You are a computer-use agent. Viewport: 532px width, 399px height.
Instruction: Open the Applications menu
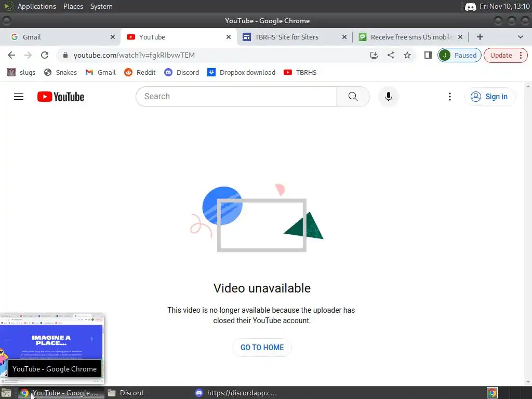[x=37, y=6]
